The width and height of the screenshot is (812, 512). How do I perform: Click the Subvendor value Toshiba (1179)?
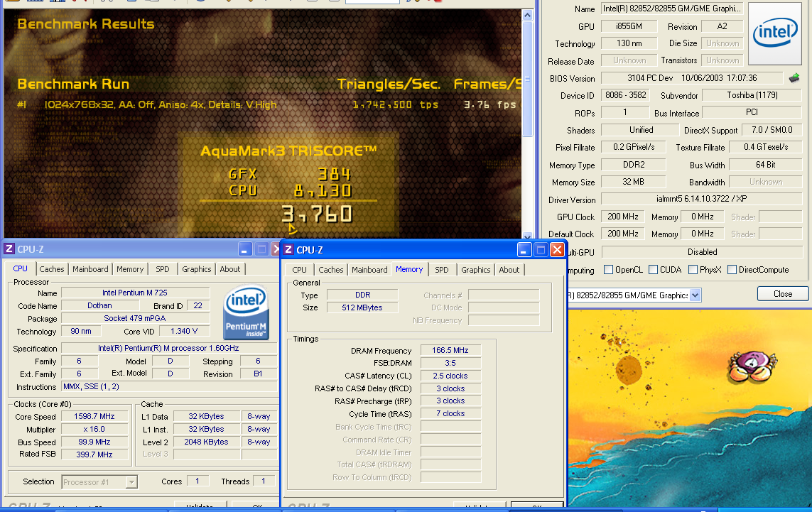tap(752, 95)
